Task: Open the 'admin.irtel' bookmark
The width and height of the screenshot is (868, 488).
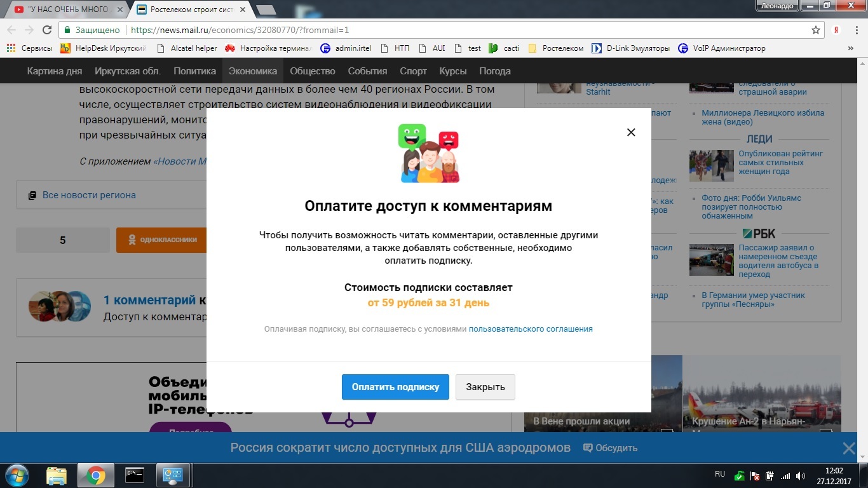Action: tap(346, 48)
